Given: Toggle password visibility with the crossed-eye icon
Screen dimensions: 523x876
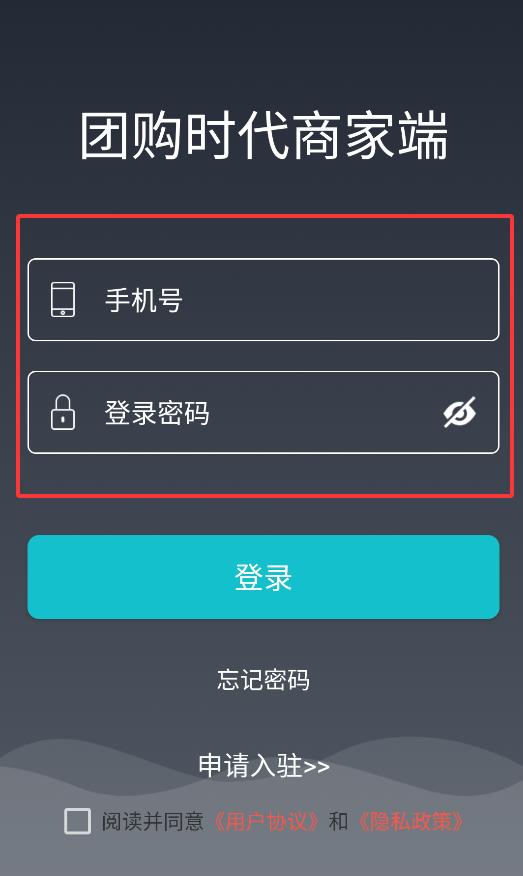Looking at the screenshot, I should pos(459,412).
